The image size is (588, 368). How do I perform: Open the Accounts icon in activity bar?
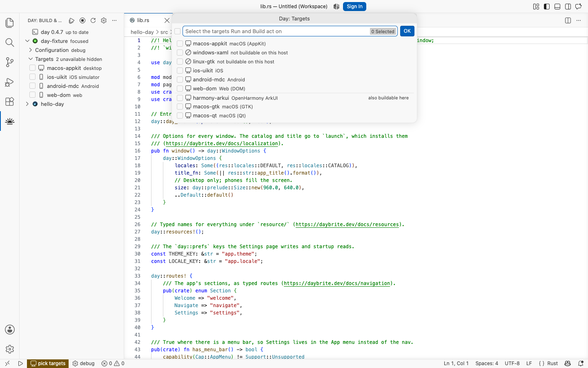click(10, 330)
